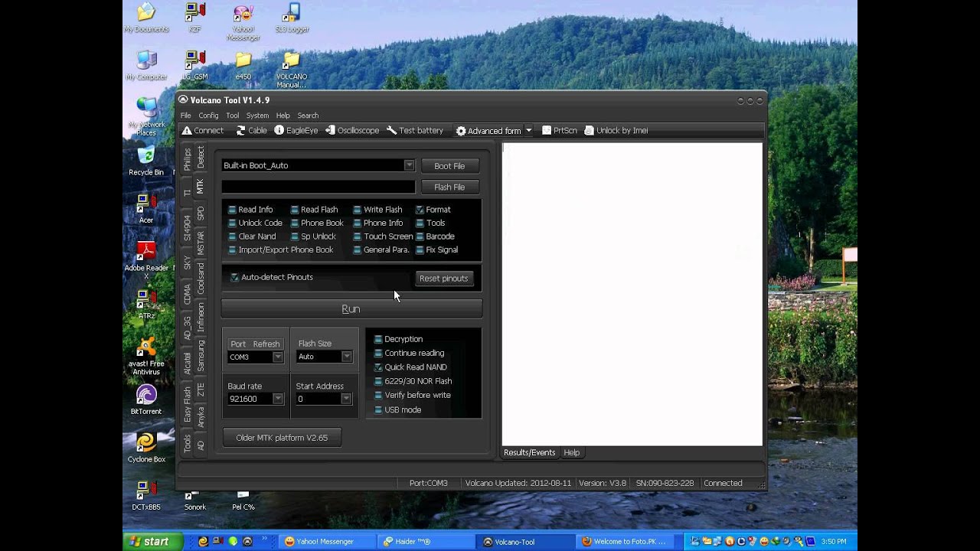This screenshot has height=551, width=980.
Task: Select the Adobe Reader X desktop icon
Action: pos(146,259)
